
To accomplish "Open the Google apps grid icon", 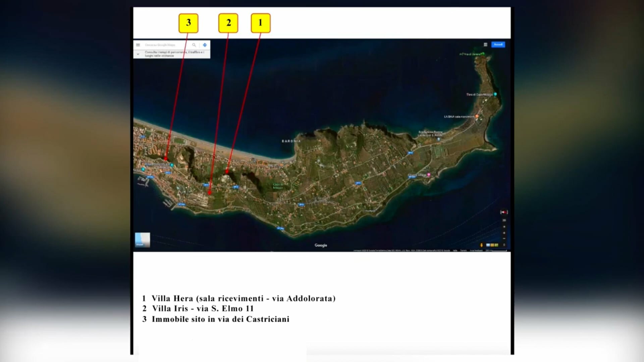I will point(485,45).
